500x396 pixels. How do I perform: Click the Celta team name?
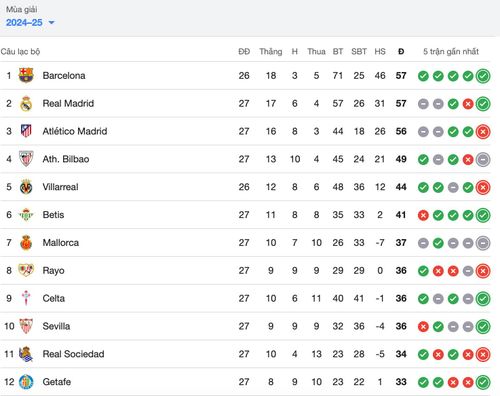[x=54, y=298]
